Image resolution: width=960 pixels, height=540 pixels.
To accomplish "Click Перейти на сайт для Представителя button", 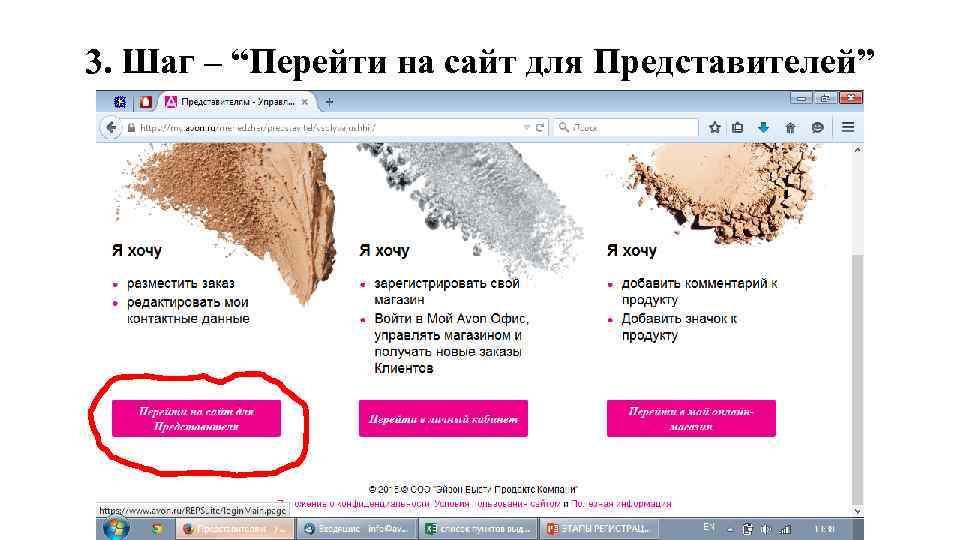I will (196, 418).
